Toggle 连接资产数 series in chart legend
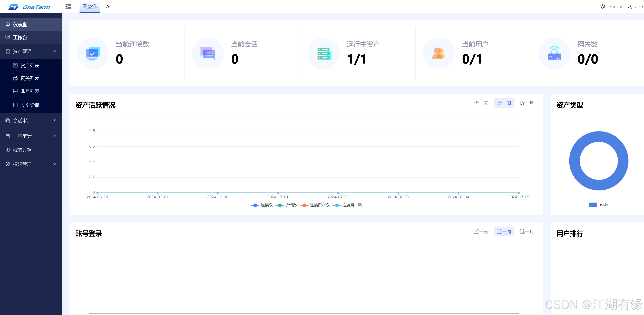The width and height of the screenshot is (644, 315). click(x=315, y=205)
